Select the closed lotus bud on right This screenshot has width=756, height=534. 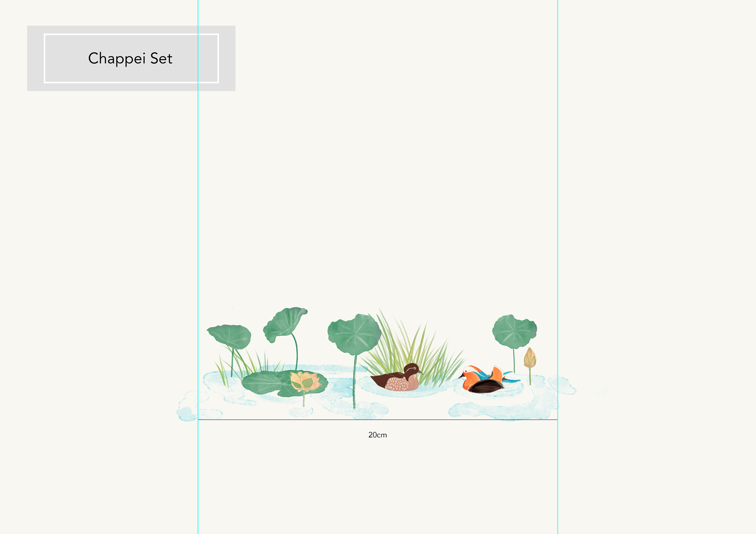530,359
